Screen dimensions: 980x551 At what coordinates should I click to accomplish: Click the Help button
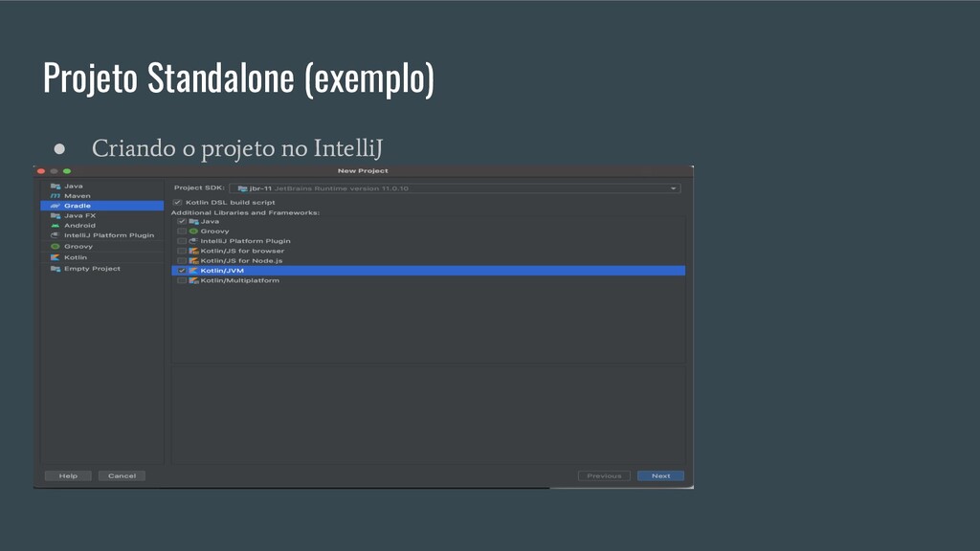coord(68,476)
